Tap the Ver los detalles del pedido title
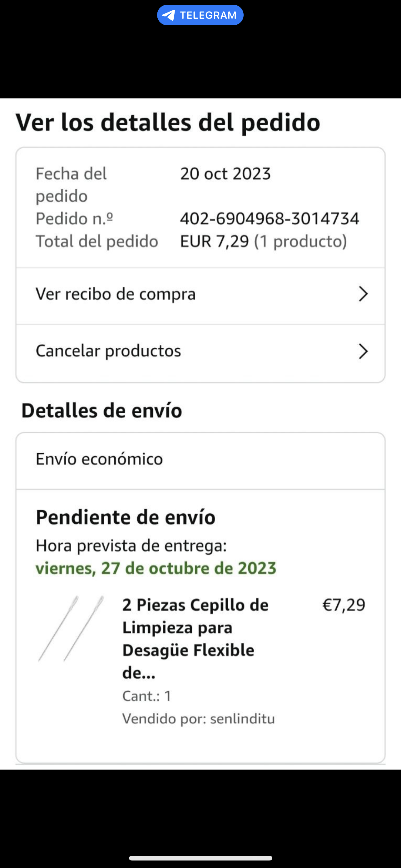401x868 pixels. [168, 122]
